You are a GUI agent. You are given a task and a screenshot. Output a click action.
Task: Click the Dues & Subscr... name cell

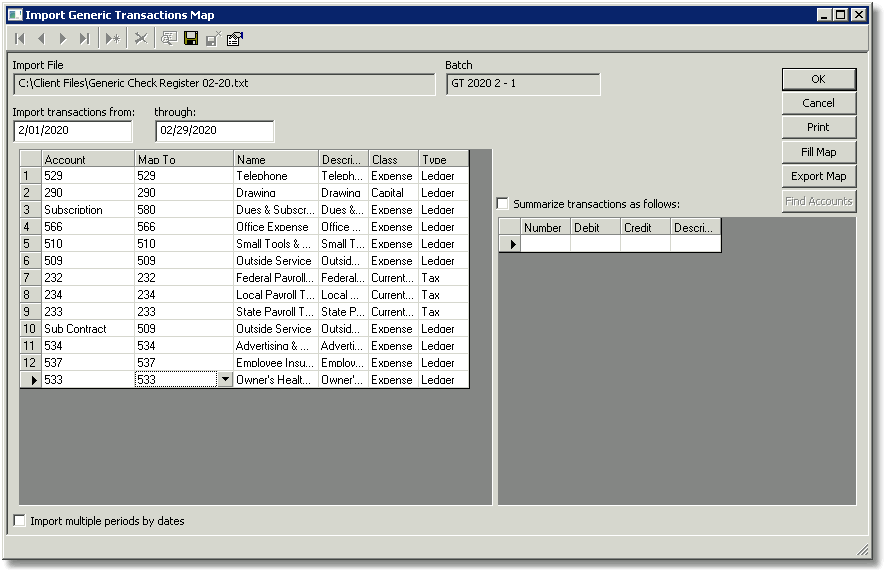point(276,210)
